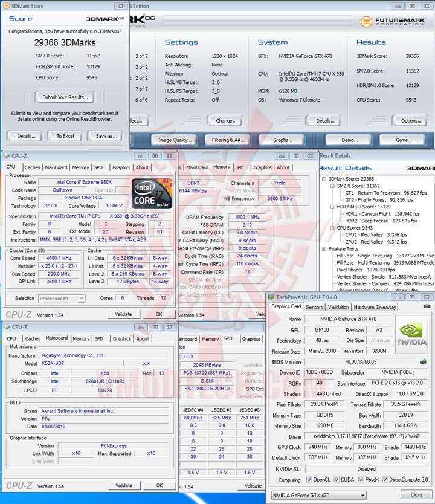Select the HDR1 - Canyon Flight row
Viewport: 435px width, 504px height.
[x=382, y=214]
